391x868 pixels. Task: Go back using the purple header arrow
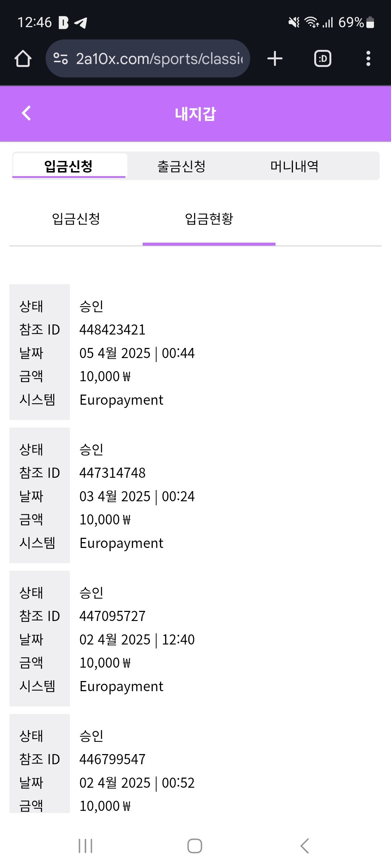pos(26,113)
